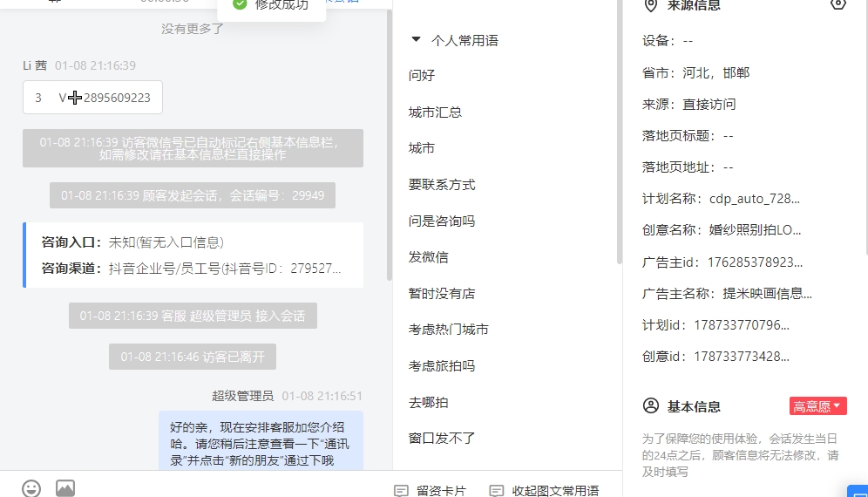Click the 来源信息 location pin icon

(651, 5)
